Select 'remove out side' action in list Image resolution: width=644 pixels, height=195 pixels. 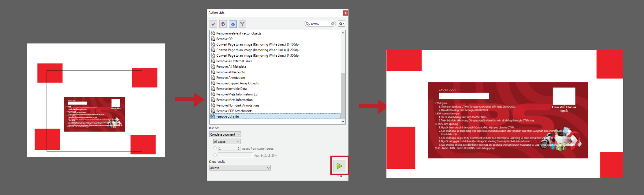click(227, 116)
